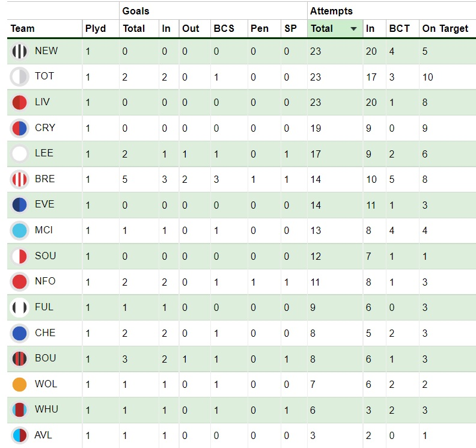Select the Liverpool red badge icon
The height and width of the screenshot is (448, 476).
pyautogui.click(x=19, y=102)
